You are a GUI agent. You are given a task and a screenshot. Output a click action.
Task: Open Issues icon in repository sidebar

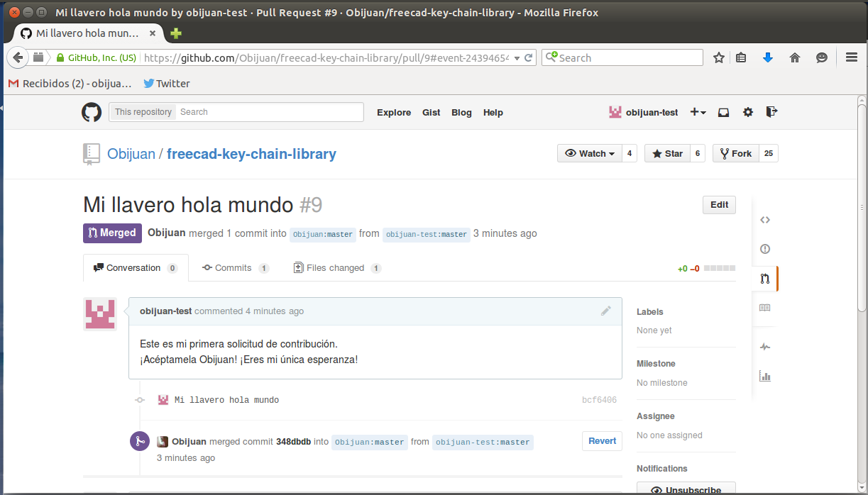(x=764, y=249)
